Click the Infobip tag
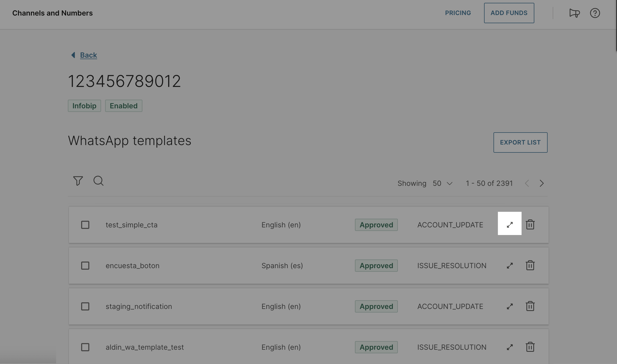The height and width of the screenshot is (364, 617). point(84,106)
